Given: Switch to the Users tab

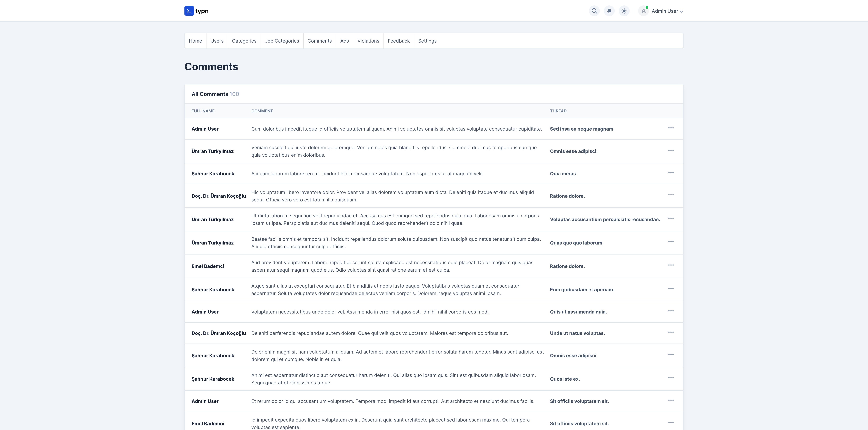Looking at the screenshot, I should (x=217, y=41).
